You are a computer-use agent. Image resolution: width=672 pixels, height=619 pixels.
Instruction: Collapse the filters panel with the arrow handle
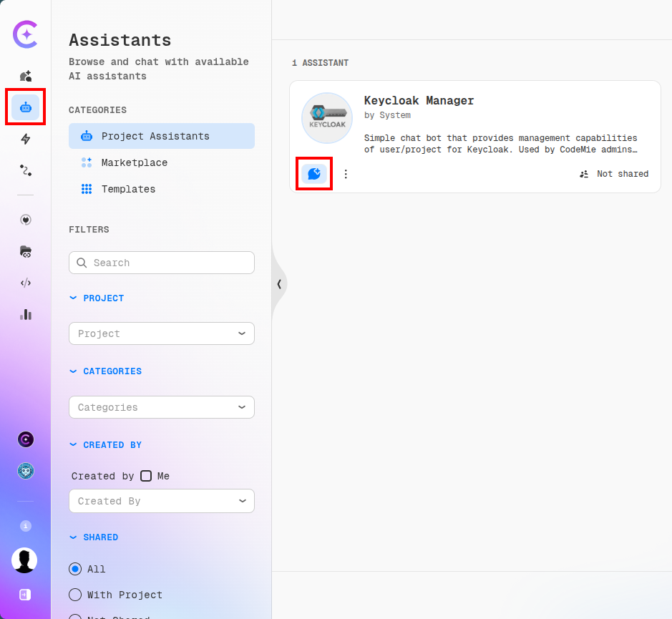[279, 284]
